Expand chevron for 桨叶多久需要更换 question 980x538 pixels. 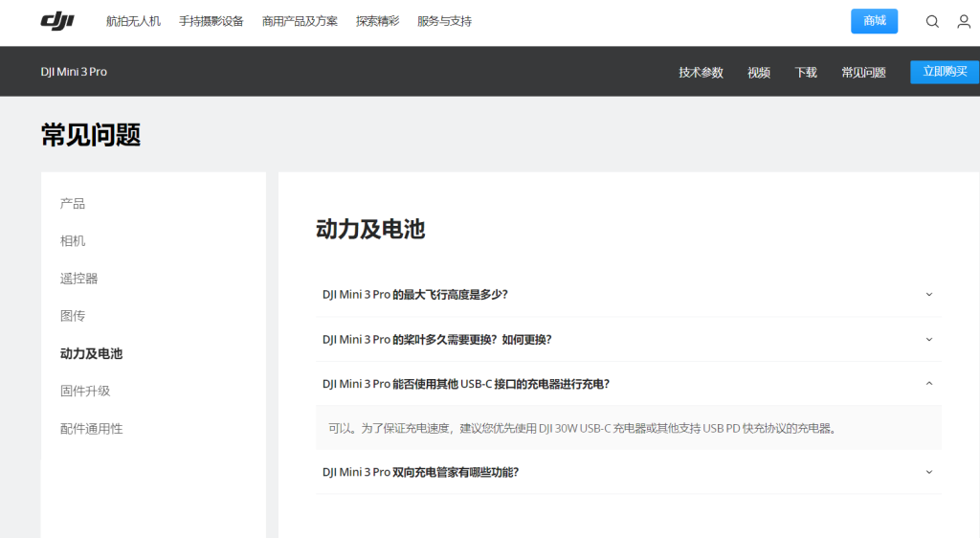(x=928, y=339)
